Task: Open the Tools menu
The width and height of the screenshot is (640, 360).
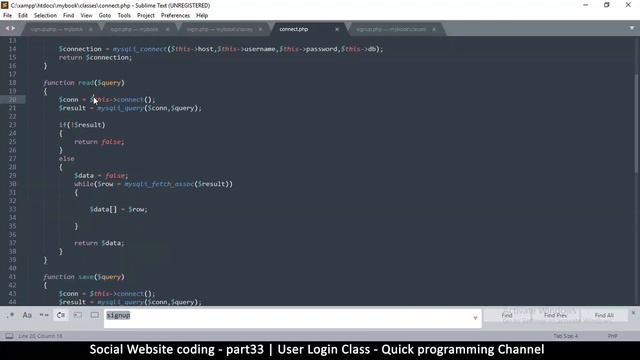Action: [x=124, y=16]
